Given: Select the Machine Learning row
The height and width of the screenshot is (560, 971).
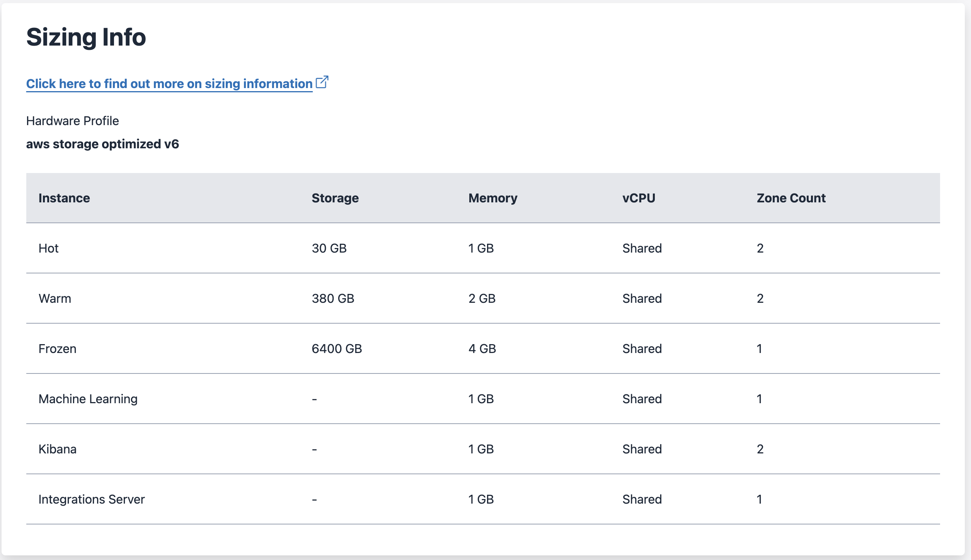Looking at the screenshot, I should [88, 399].
